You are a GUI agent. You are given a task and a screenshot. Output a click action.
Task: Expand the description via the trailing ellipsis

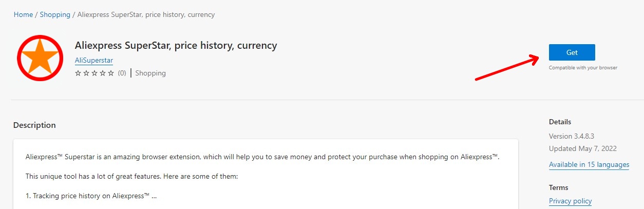tap(154, 196)
